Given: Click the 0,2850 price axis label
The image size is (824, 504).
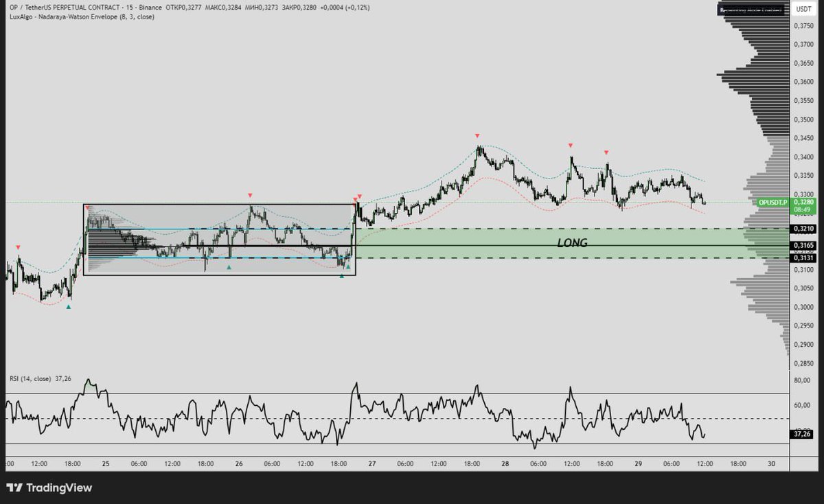Looking at the screenshot, I should 803,363.
